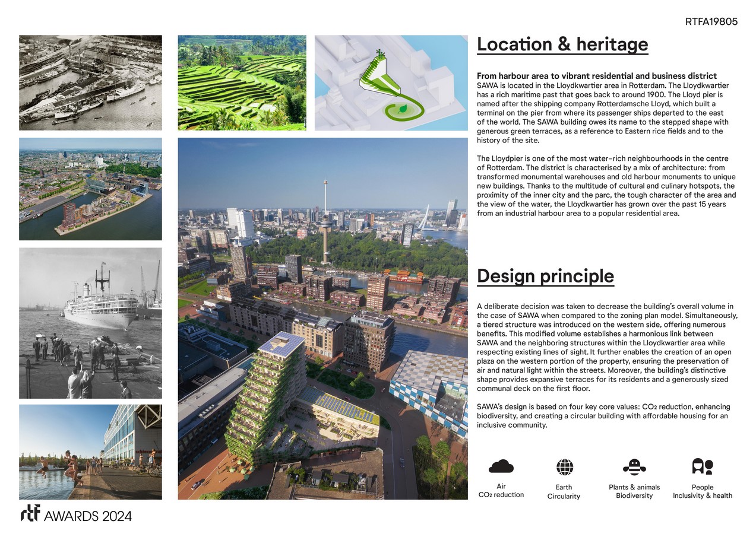Viewport: 756px width, 534px height.
Task: Select the white 3D massing model image
Action: 391,82
